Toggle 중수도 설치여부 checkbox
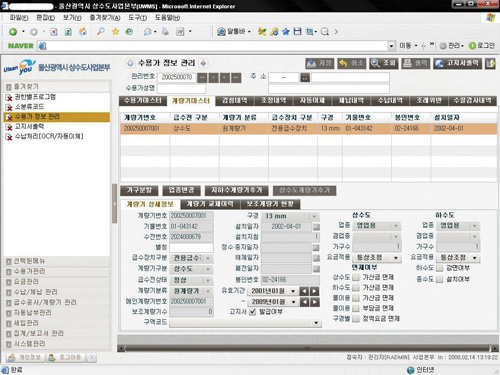 (440, 279)
